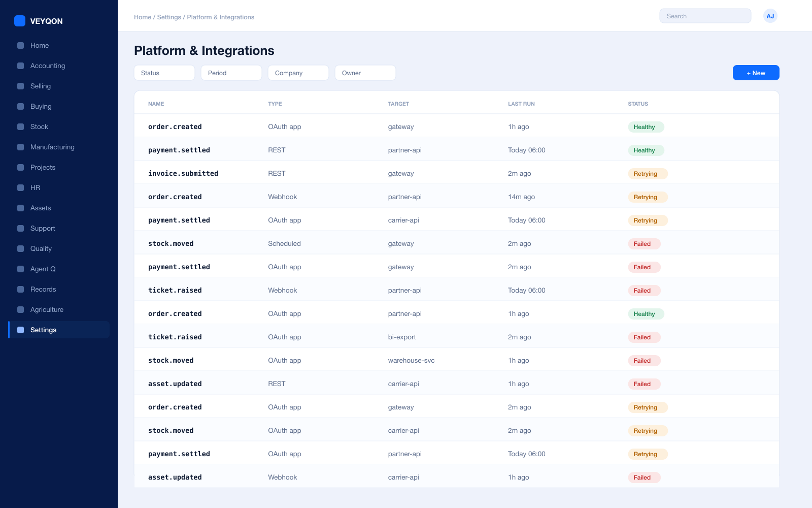Open Agent Q from the sidebar
This screenshot has width=812, height=508.
pyautogui.click(x=59, y=269)
